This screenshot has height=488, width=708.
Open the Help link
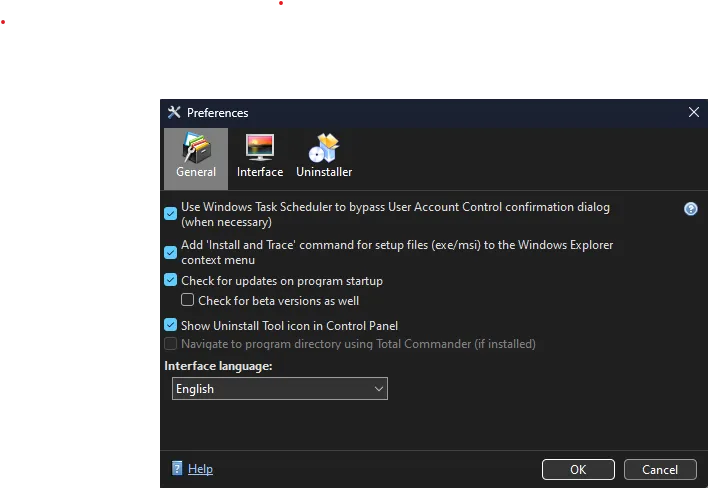pyautogui.click(x=200, y=469)
